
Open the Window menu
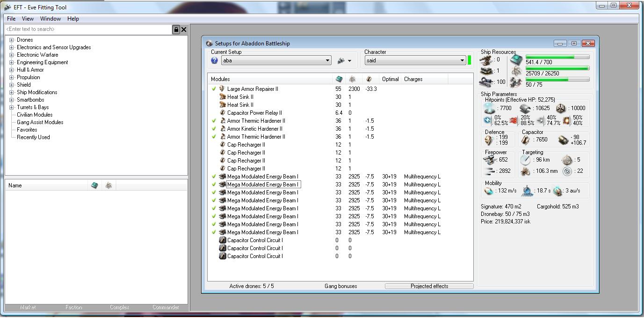coord(50,19)
